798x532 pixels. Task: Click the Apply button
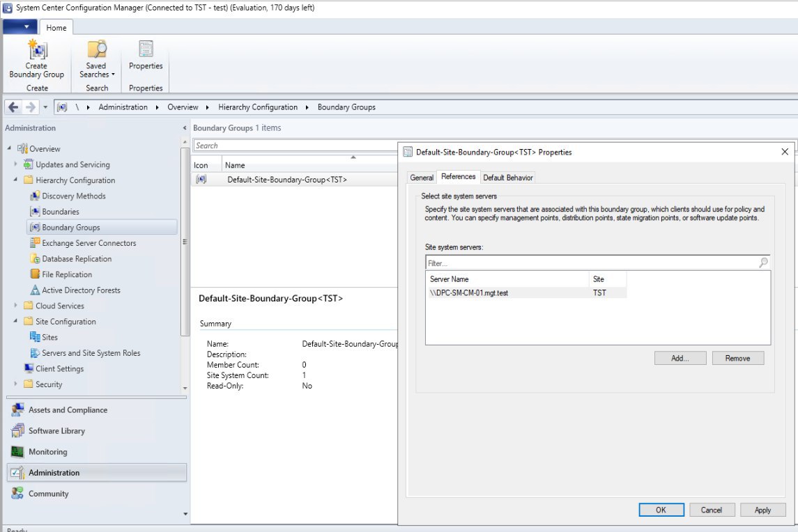pos(762,510)
